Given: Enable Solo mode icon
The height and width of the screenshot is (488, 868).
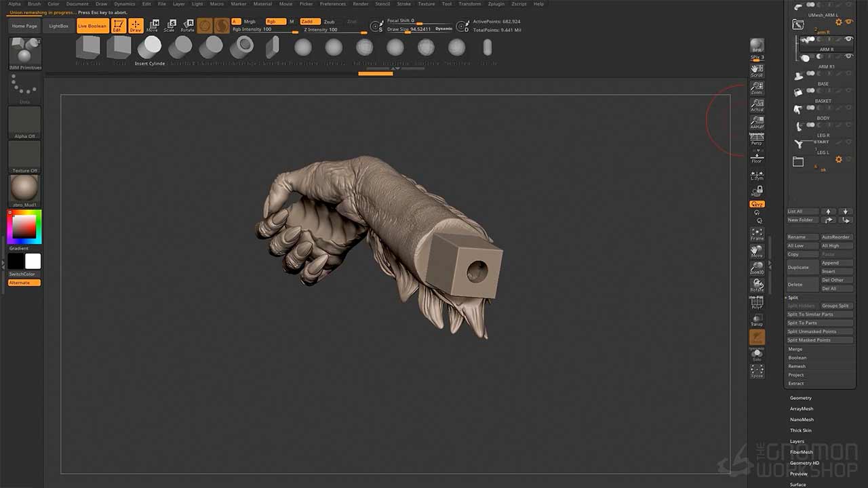Looking at the screenshot, I should tap(757, 354).
